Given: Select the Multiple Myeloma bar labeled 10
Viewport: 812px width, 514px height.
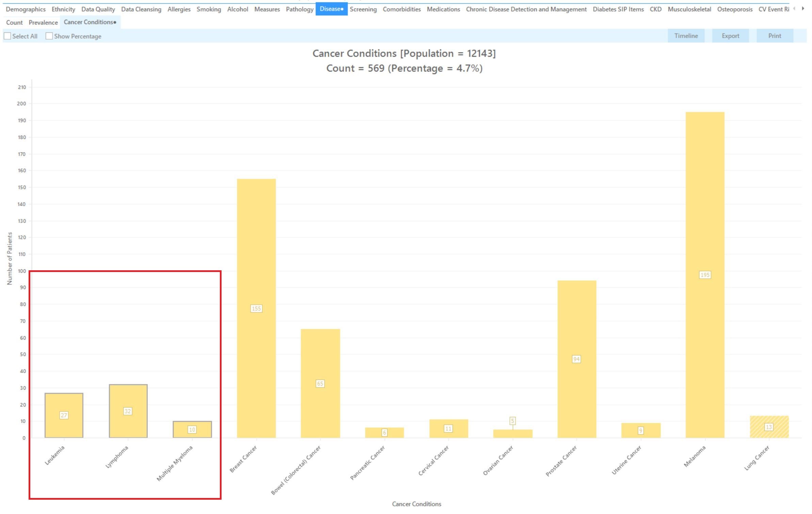Looking at the screenshot, I should (x=192, y=429).
